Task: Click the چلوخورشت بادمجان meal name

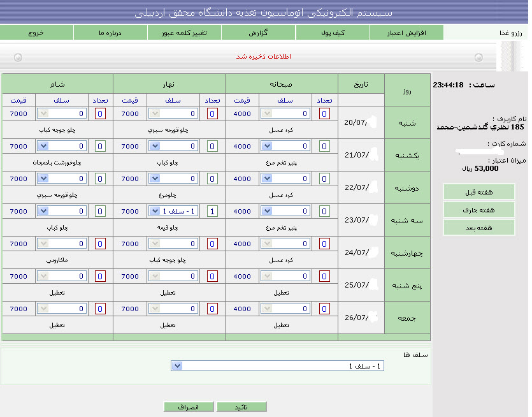Action: (x=57, y=163)
